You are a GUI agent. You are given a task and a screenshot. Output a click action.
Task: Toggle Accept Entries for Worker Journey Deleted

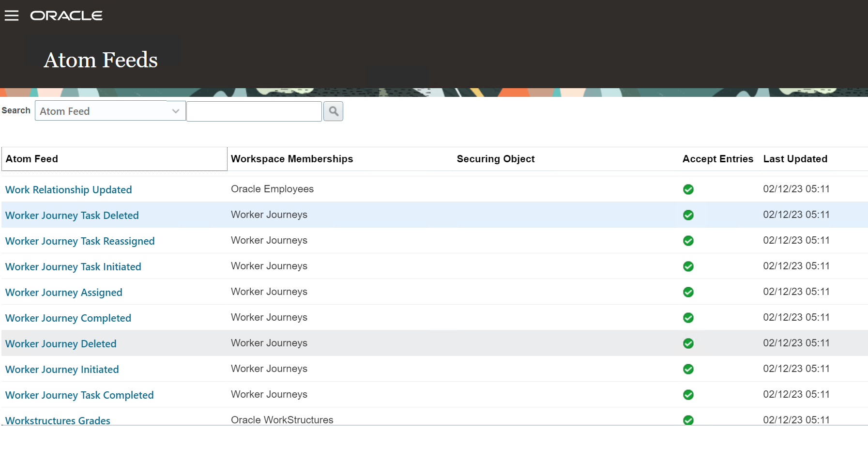(x=688, y=343)
